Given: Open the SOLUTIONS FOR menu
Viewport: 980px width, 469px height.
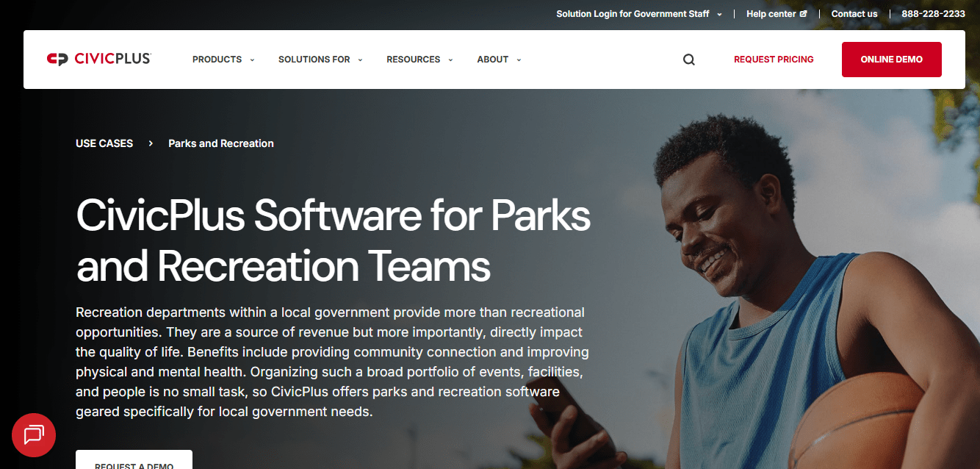Looking at the screenshot, I should tap(314, 60).
